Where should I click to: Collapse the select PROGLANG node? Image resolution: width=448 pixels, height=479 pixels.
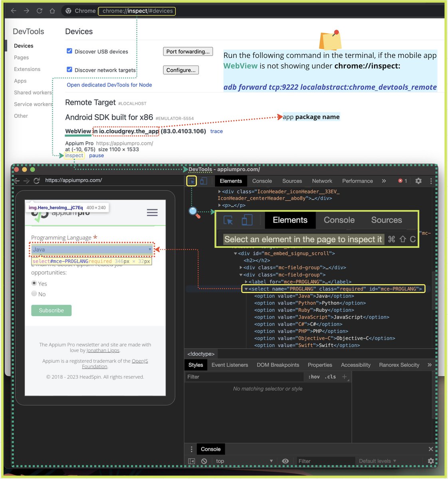[246, 289]
